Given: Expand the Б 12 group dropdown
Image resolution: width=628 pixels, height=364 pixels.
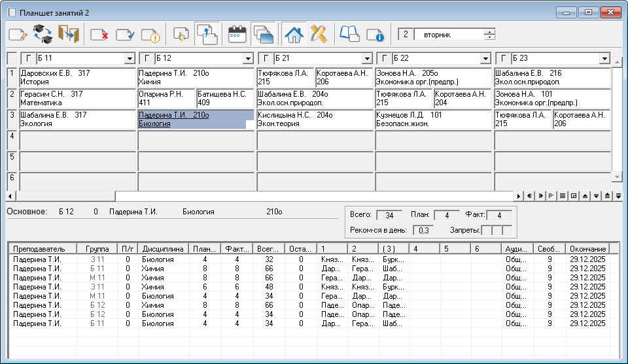Looking at the screenshot, I should (248, 59).
